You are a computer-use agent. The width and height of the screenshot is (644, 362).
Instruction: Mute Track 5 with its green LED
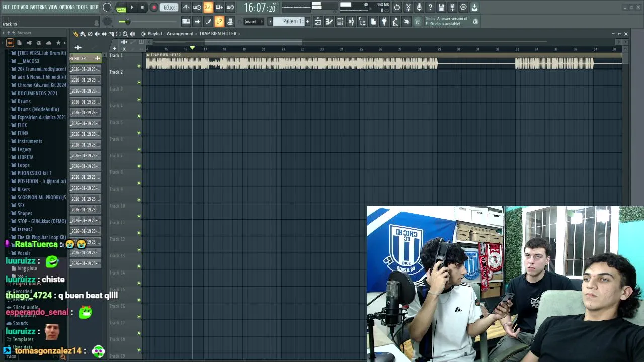pyautogui.click(x=139, y=133)
